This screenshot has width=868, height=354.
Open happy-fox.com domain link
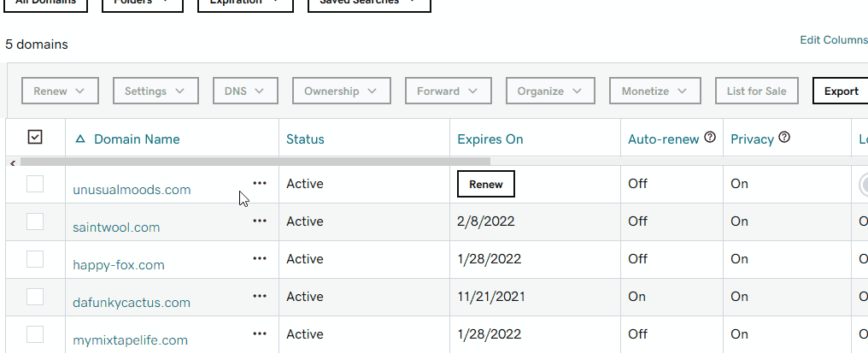(119, 265)
